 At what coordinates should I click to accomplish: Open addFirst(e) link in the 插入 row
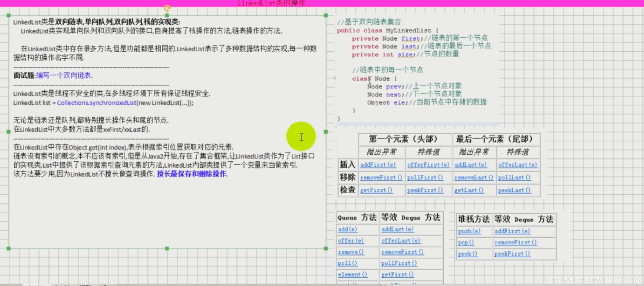click(378, 165)
